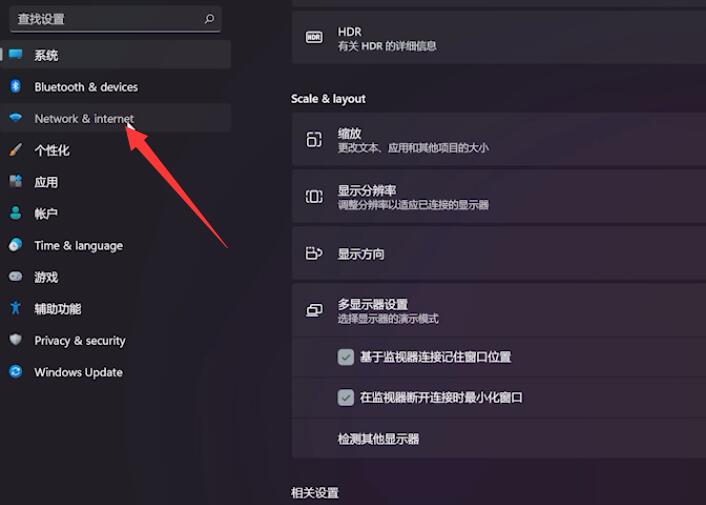
Task: Click the Privacy & security shield icon
Action: click(x=16, y=340)
